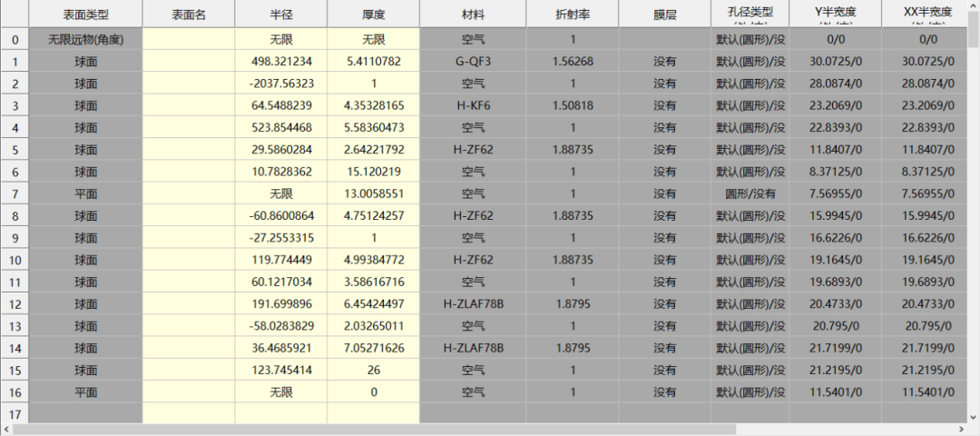This screenshot has width=980, height=436.
Task: Click refractive index cell 1.50818
Action: (573, 105)
